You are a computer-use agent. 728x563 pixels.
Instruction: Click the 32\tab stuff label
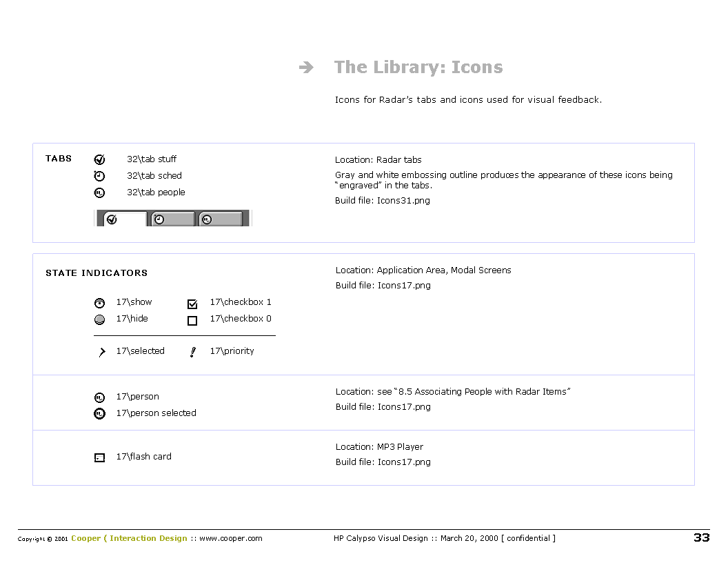click(152, 159)
